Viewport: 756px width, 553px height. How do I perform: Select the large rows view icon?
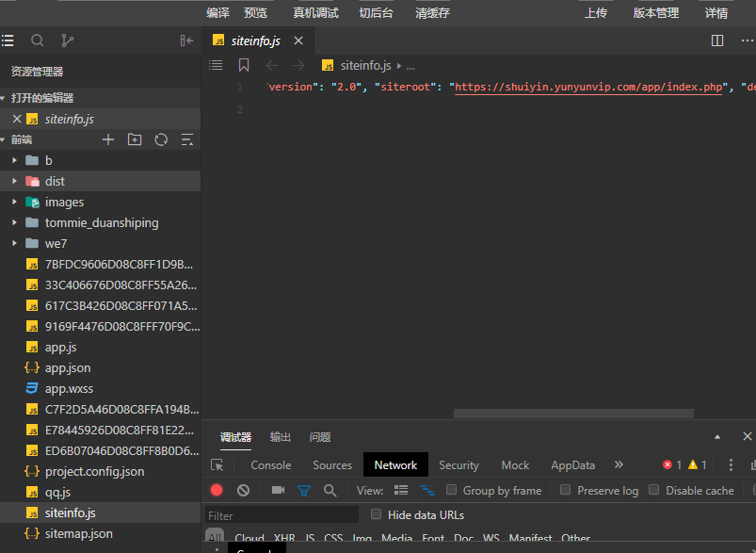[x=401, y=490]
